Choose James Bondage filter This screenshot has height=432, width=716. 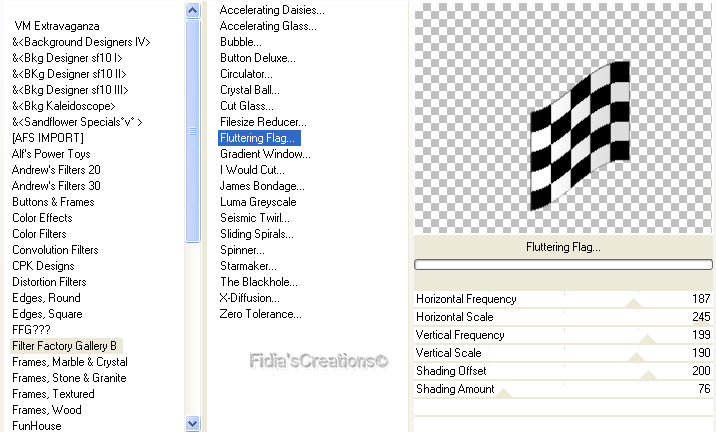coord(262,186)
